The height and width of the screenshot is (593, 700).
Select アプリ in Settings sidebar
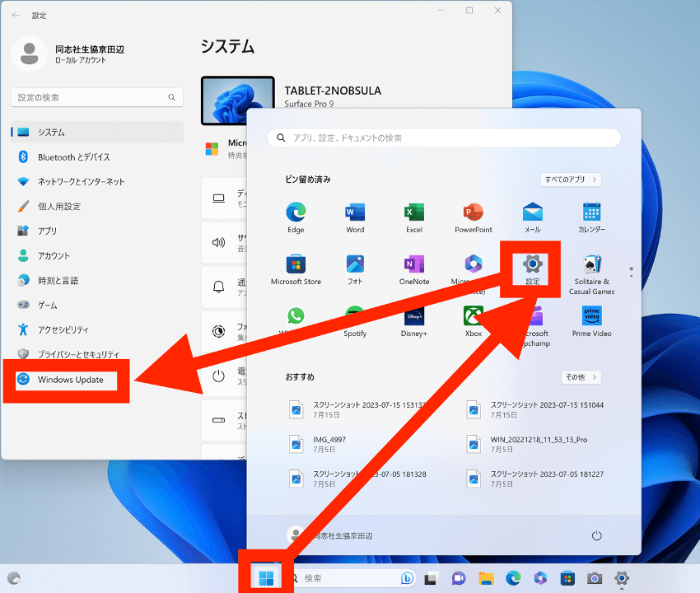(97, 231)
